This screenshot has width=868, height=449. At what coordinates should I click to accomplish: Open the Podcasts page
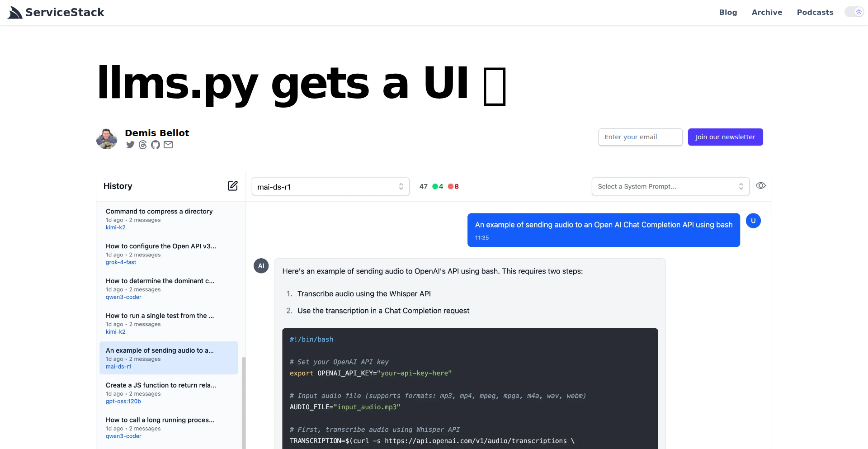click(x=815, y=12)
